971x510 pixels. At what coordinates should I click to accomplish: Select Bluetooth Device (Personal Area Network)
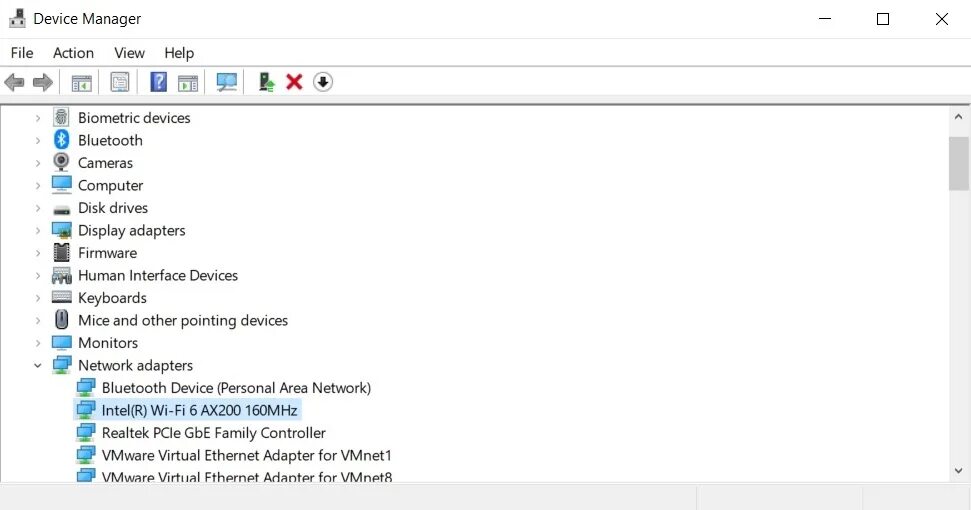[236, 388]
